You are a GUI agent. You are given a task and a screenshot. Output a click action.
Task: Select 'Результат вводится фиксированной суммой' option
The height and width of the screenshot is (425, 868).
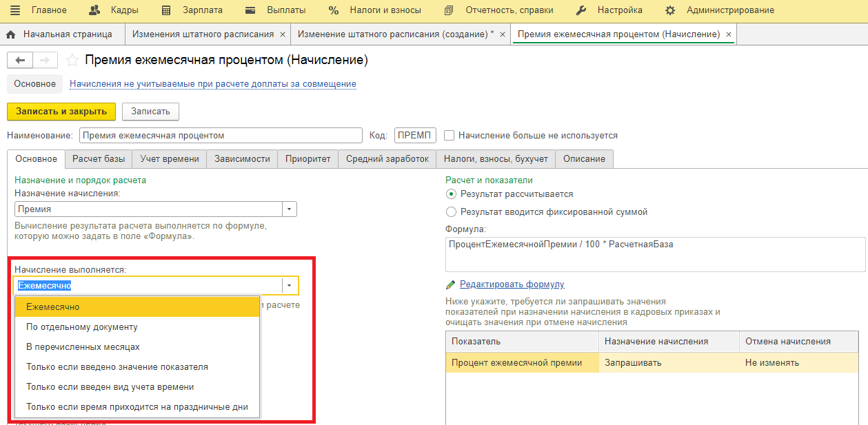coord(452,212)
